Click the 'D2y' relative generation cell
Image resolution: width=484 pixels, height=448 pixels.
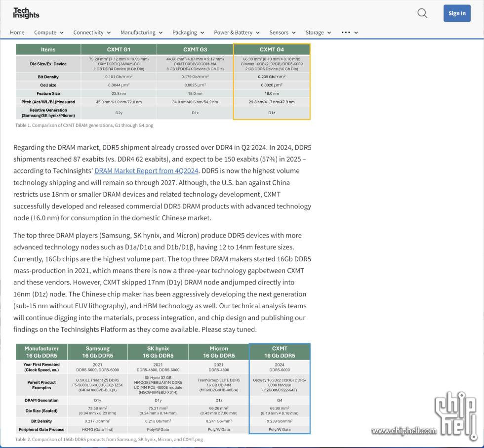point(119,113)
